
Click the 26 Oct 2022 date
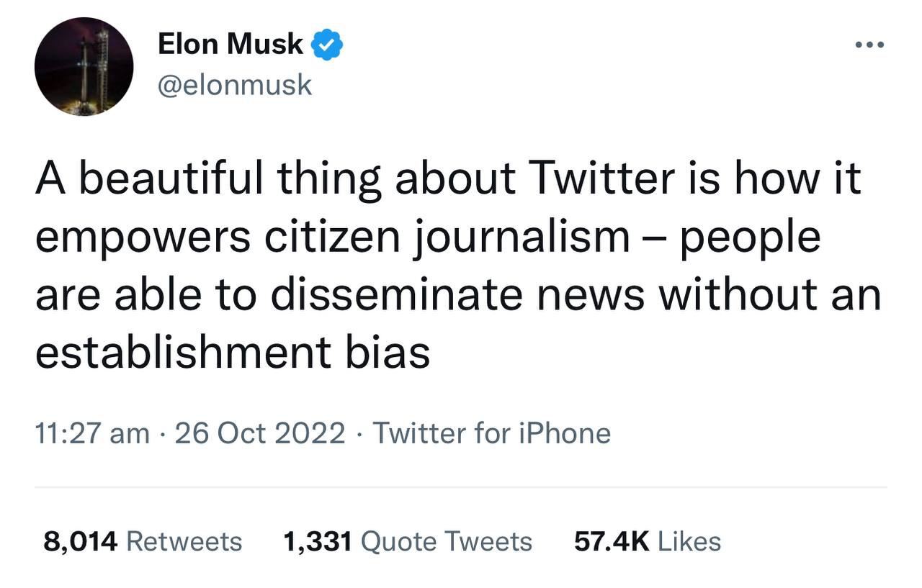tap(260, 433)
